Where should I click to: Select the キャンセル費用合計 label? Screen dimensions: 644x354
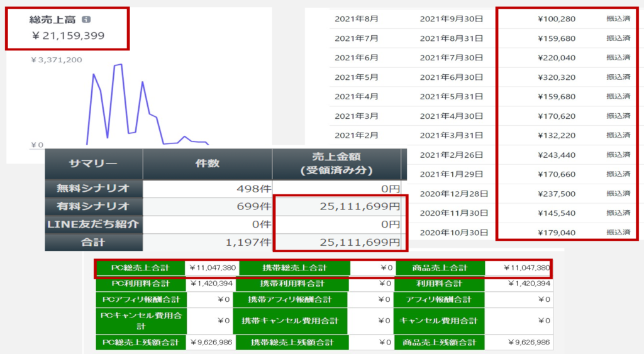click(439, 321)
